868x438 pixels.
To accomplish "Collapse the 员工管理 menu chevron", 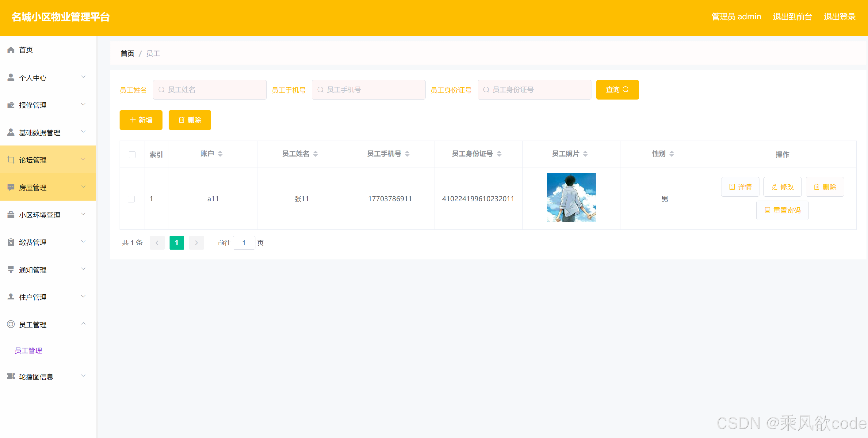I will pyautogui.click(x=83, y=324).
